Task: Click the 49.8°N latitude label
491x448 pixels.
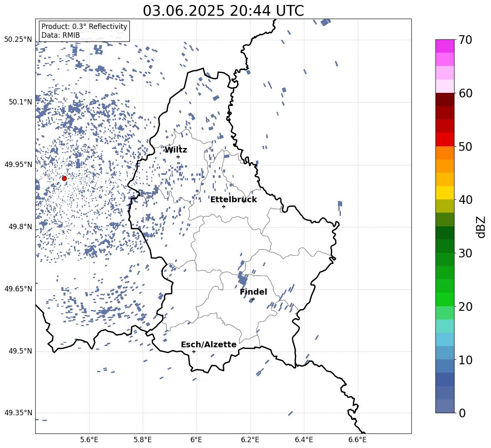Action: 20,227
